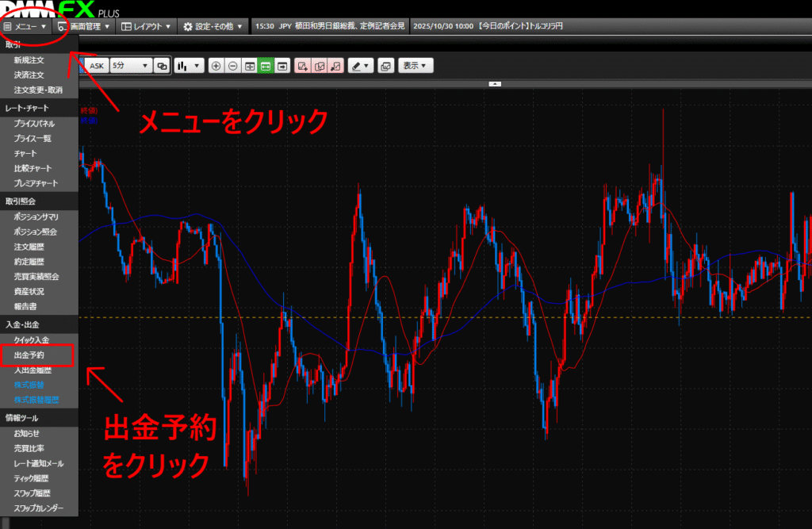Toggle the ASK price button
The height and width of the screenshot is (529, 812).
(x=97, y=66)
